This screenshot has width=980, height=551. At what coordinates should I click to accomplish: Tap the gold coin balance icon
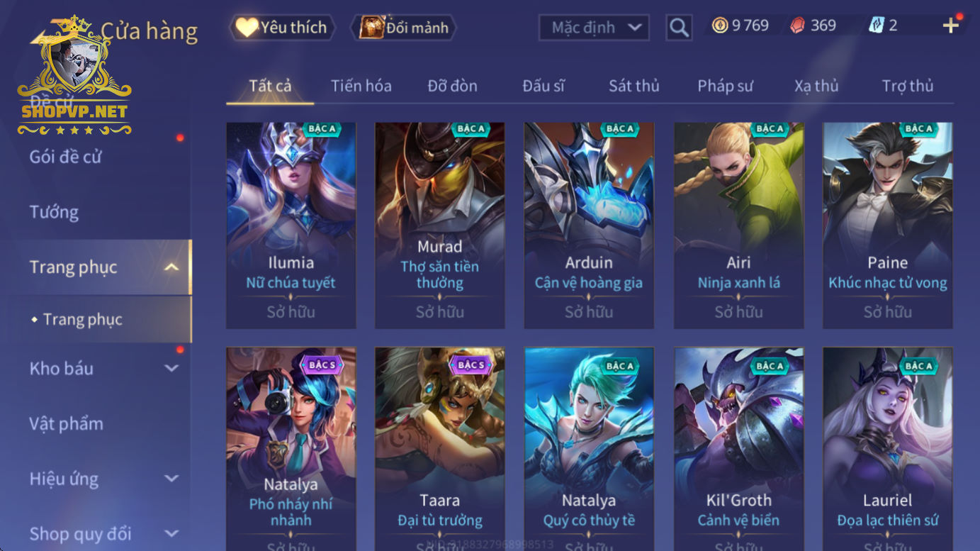tap(720, 26)
